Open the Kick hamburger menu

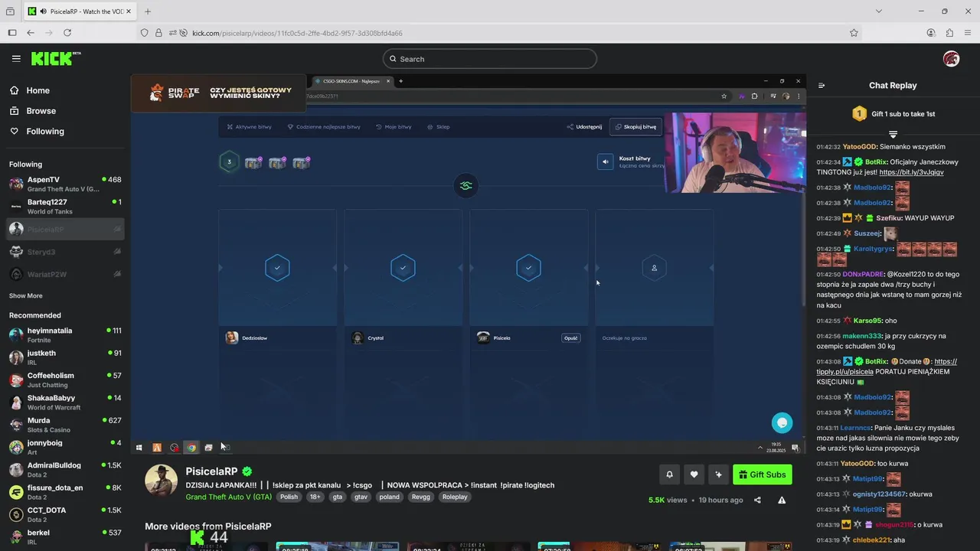pyautogui.click(x=16, y=58)
